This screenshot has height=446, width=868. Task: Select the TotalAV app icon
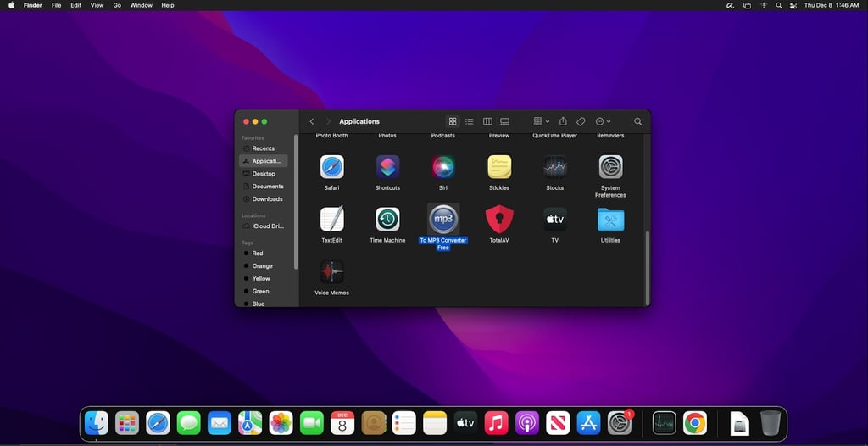pyautogui.click(x=499, y=219)
